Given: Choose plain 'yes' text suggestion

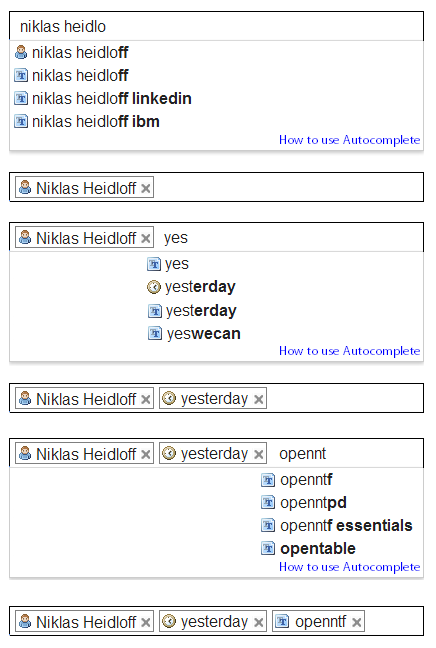Looking at the screenshot, I should click(x=168, y=264).
